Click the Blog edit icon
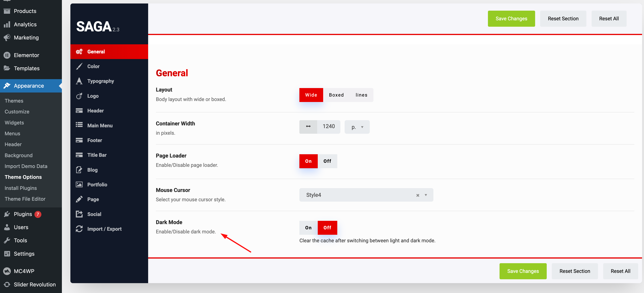This screenshot has width=644, height=293. tap(79, 170)
